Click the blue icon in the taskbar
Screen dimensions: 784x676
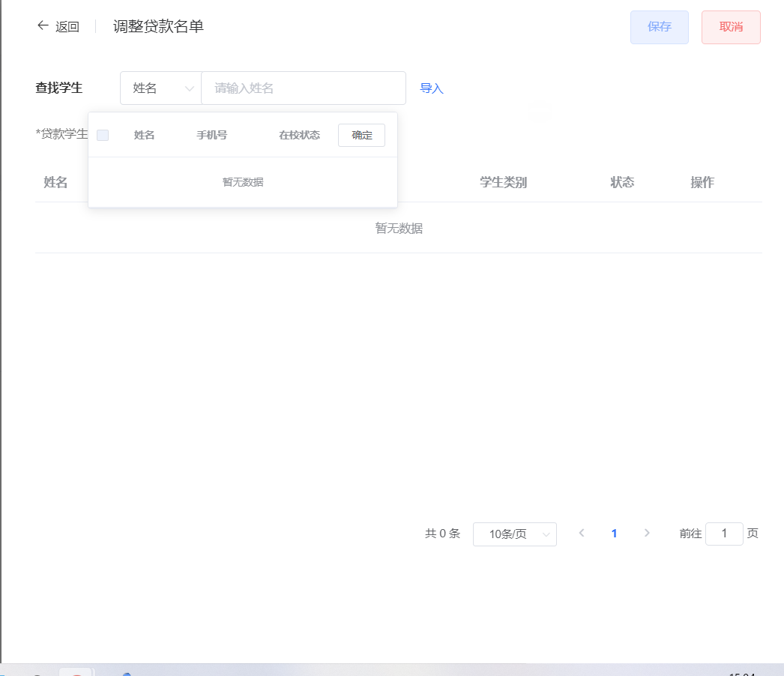[x=126, y=672]
